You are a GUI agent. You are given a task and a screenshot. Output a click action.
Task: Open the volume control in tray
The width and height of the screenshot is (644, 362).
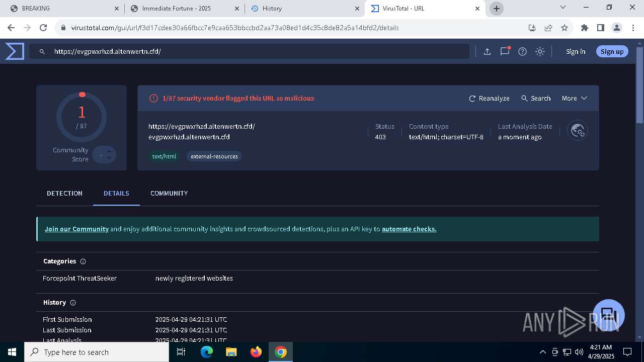click(579, 352)
